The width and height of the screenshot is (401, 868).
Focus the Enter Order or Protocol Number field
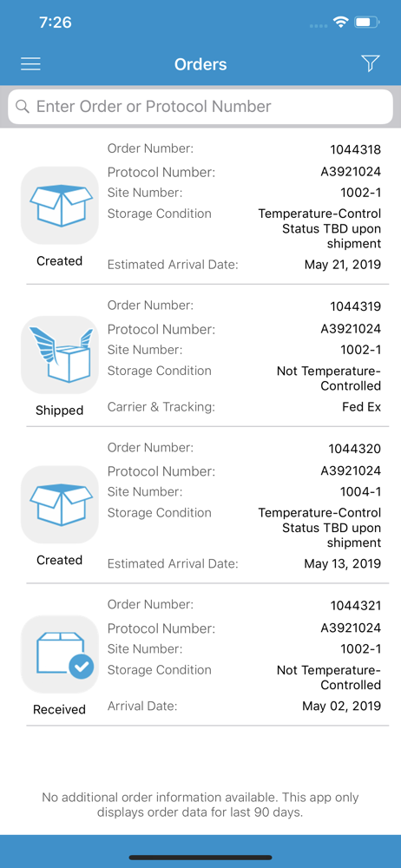click(200, 106)
